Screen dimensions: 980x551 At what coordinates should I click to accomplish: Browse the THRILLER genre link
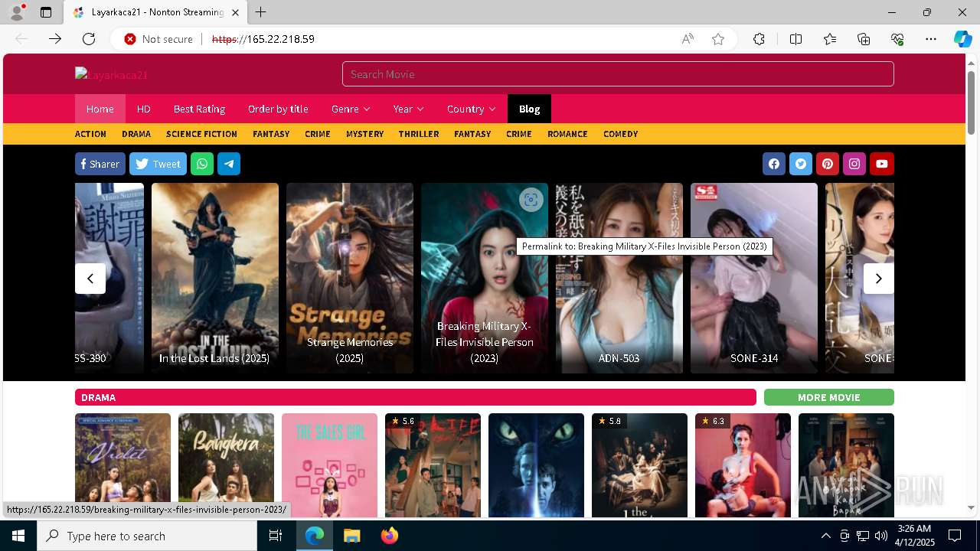(419, 134)
